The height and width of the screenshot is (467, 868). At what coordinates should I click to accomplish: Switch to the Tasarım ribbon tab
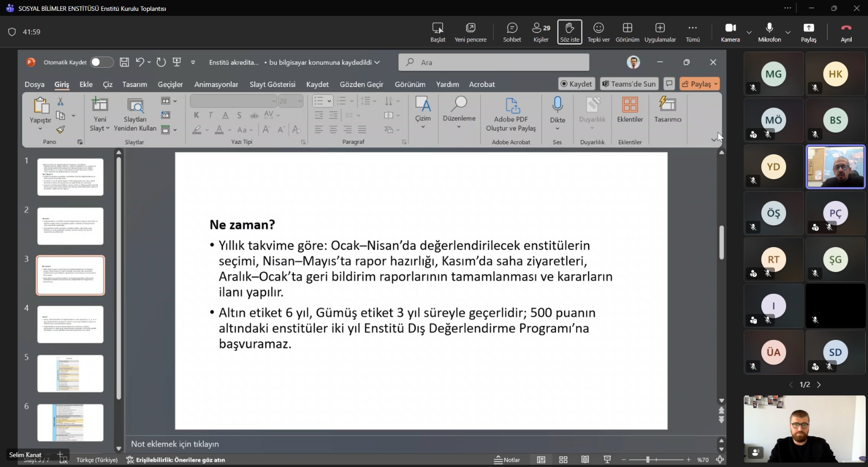(135, 84)
